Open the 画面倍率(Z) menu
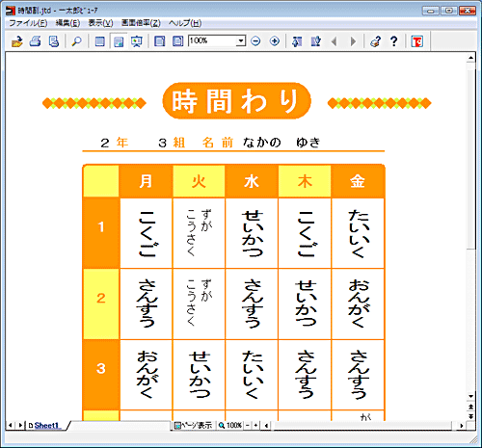Viewport: 482px width, 448px height. click(x=141, y=23)
